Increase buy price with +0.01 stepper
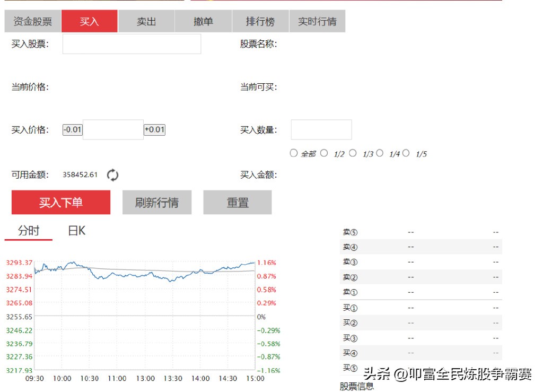This screenshot has height=392, width=543. pos(155,129)
